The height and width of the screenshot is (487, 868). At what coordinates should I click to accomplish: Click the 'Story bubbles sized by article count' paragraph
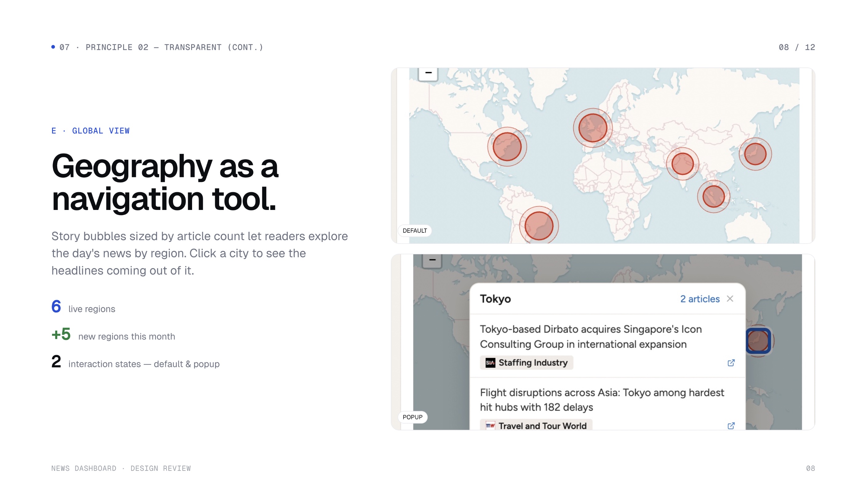coord(199,253)
